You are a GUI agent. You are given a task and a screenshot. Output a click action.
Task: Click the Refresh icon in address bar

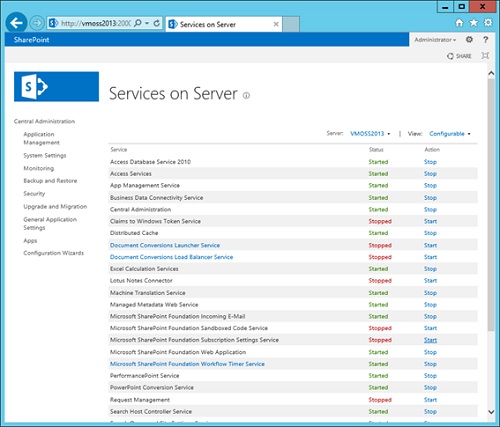tap(157, 23)
